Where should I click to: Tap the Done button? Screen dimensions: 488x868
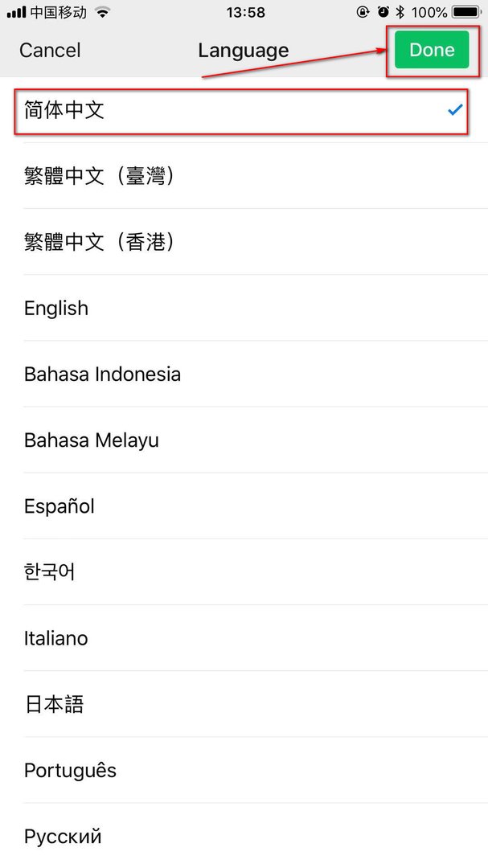coord(432,49)
